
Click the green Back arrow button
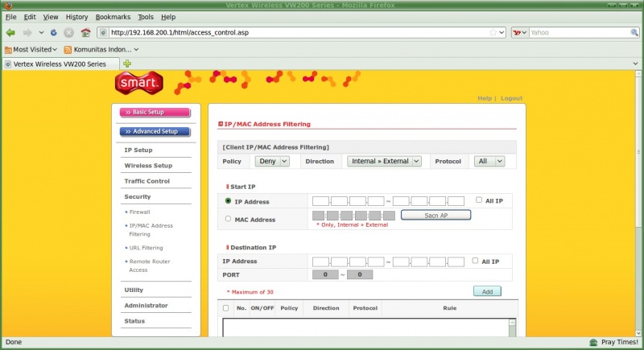10,33
